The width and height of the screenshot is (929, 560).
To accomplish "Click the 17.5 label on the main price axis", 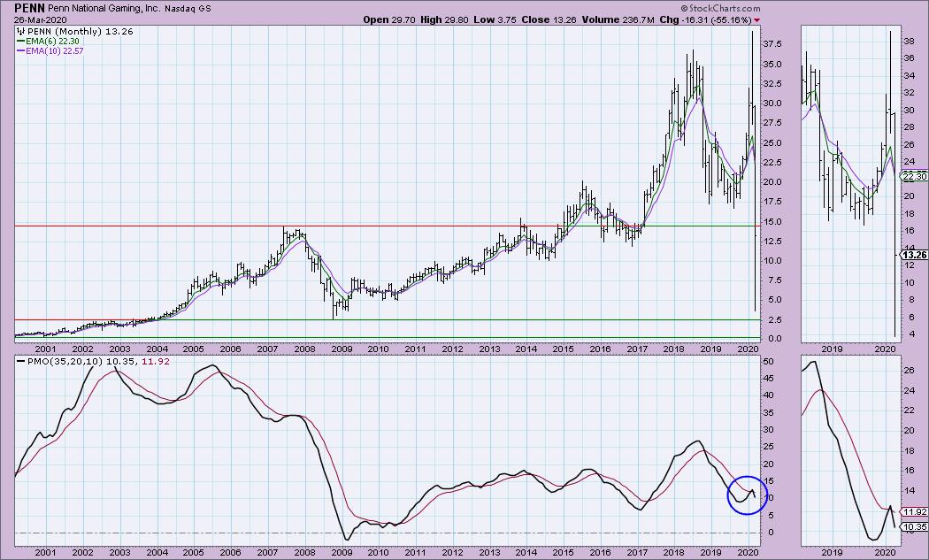I will [x=772, y=202].
